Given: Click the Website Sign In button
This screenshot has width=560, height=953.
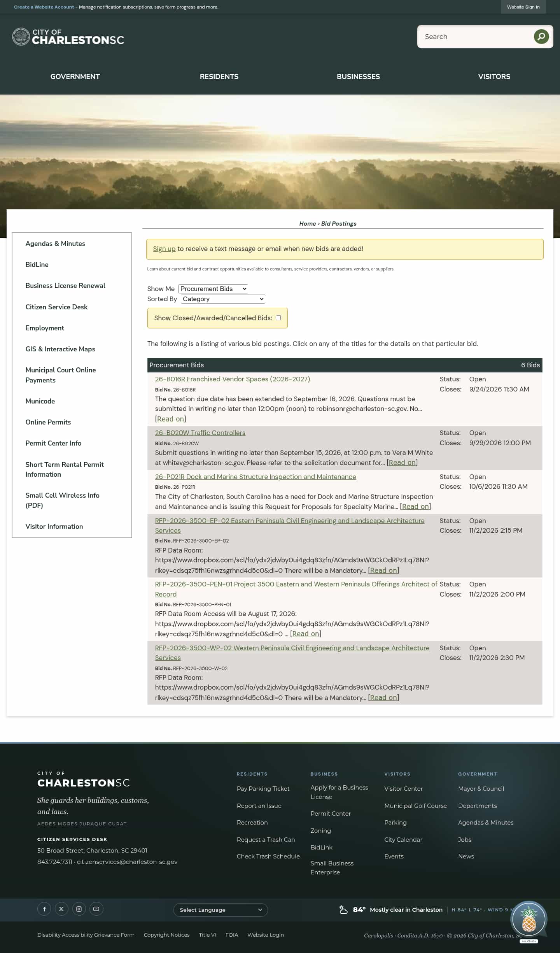Looking at the screenshot, I should pos(523,7).
